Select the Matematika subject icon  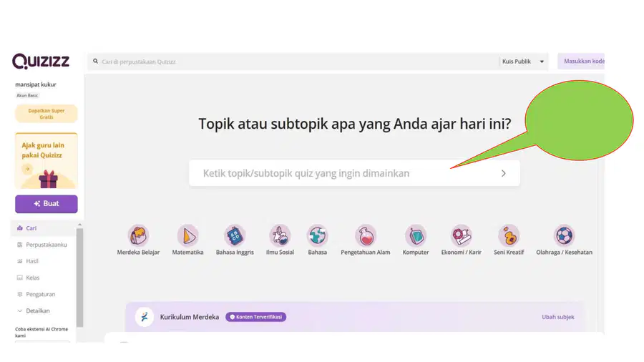(187, 235)
